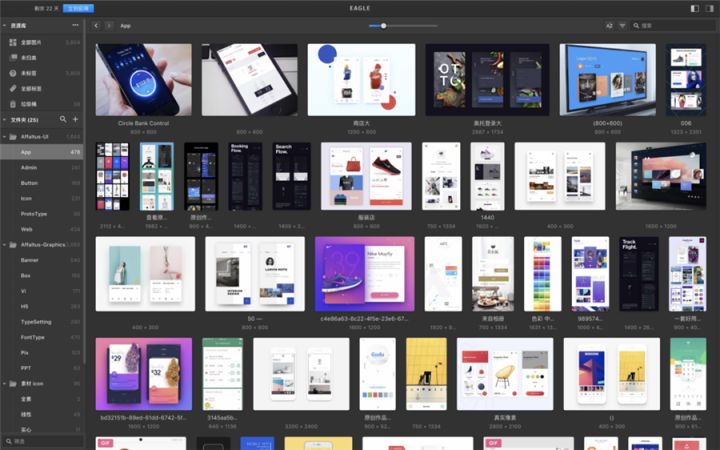Open the Circle Bank Control thumbnail
Image resolution: width=720 pixels, height=450 pixels.
pos(144,79)
